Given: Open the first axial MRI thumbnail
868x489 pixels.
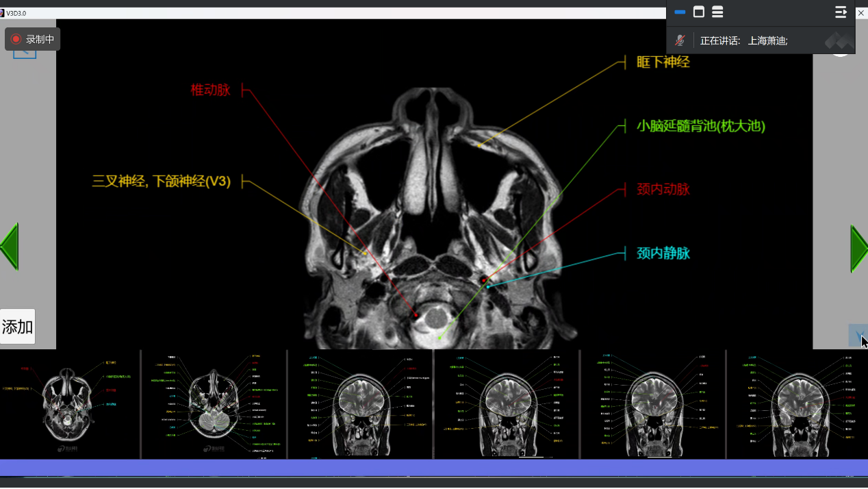Looking at the screenshot, I should click(70, 404).
